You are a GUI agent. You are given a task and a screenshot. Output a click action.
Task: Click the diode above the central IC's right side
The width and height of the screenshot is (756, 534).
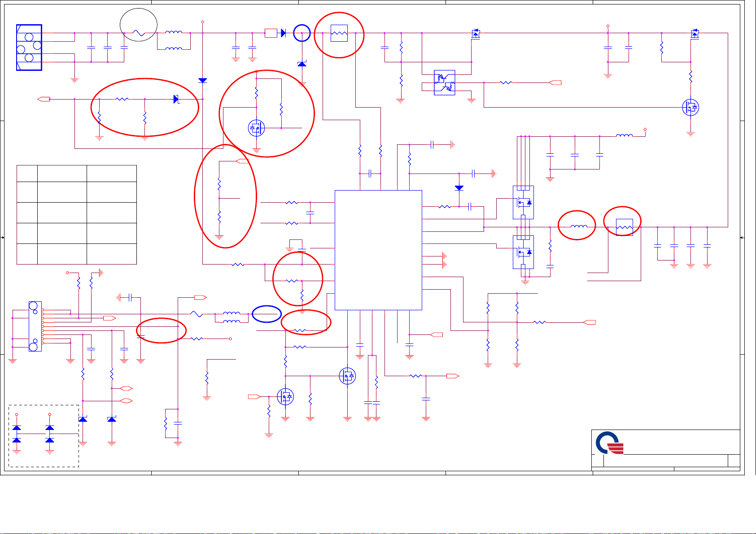[459, 188]
